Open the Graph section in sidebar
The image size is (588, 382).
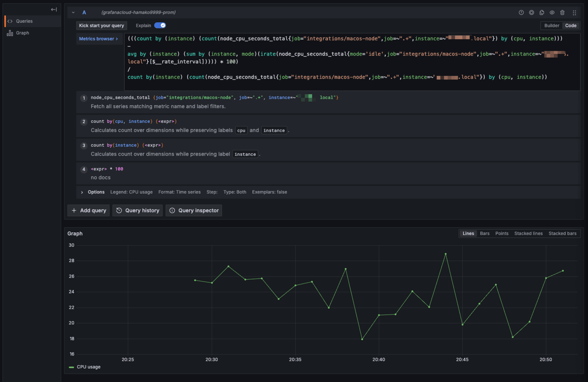pos(33,33)
